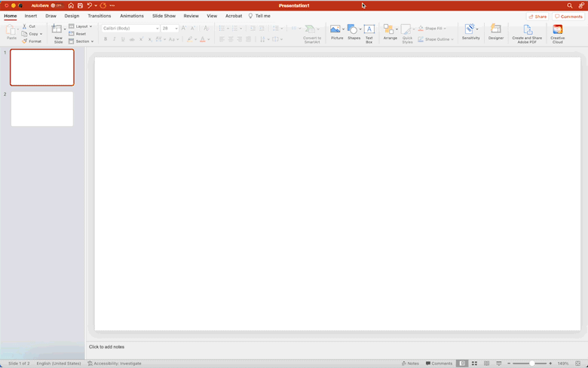The width and height of the screenshot is (588, 368).
Task: Switch to Normal view in status bar
Action: click(462, 363)
